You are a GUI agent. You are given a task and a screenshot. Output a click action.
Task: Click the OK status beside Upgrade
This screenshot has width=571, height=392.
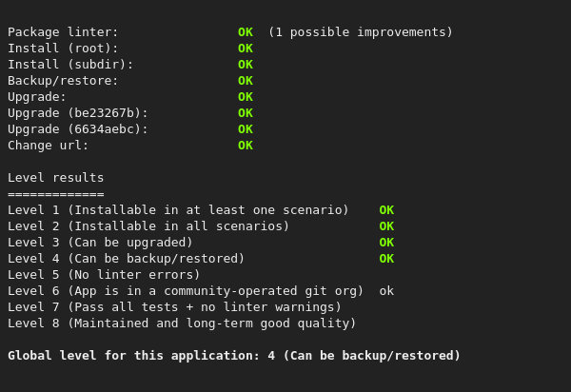click(246, 97)
